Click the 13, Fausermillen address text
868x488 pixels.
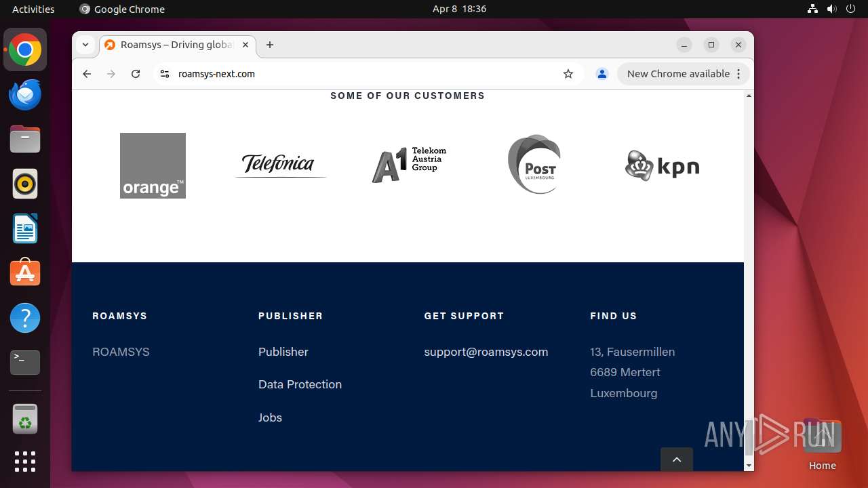point(633,352)
